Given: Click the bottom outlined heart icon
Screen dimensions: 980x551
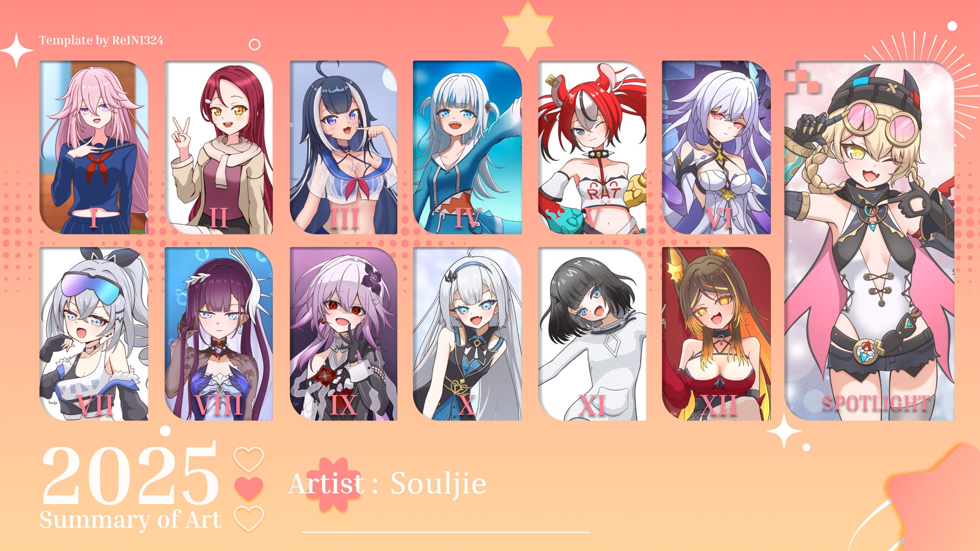Looking at the screenshot, I should tap(249, 519).
